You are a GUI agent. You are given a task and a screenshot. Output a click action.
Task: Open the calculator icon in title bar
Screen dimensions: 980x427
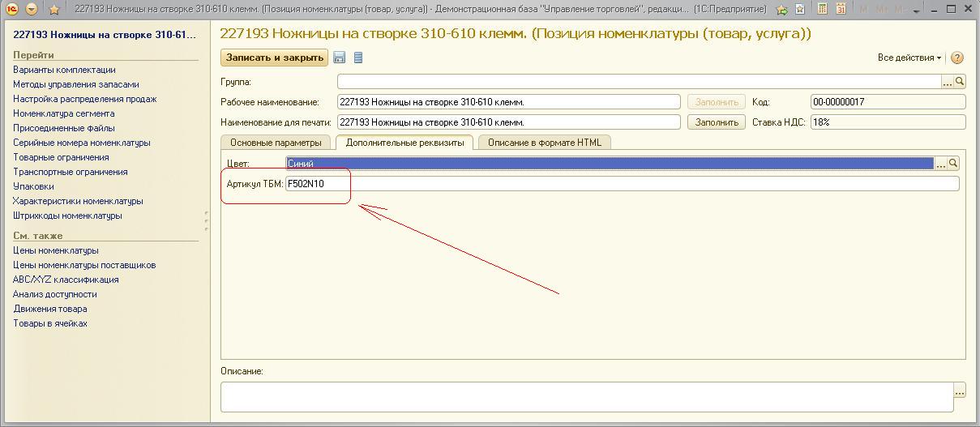click(x=823, y=9)
